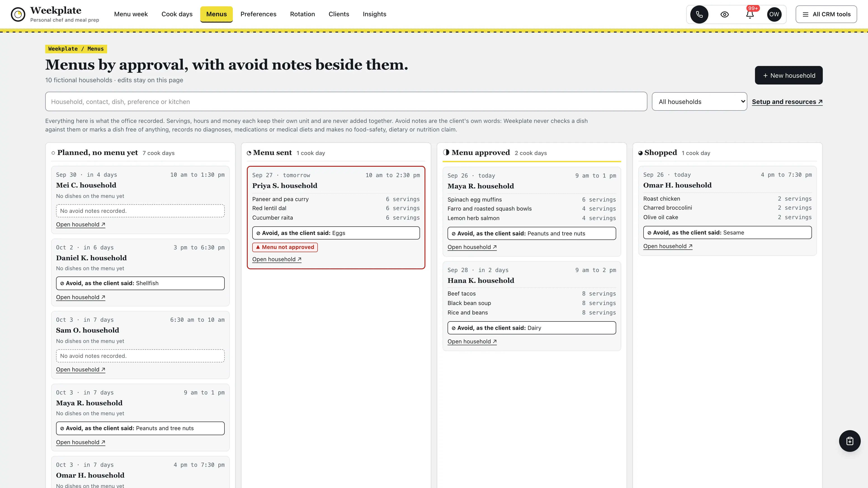Screen dimensions: 868x488
Task: Open the Preferences tab
Action: coord(258,14)
